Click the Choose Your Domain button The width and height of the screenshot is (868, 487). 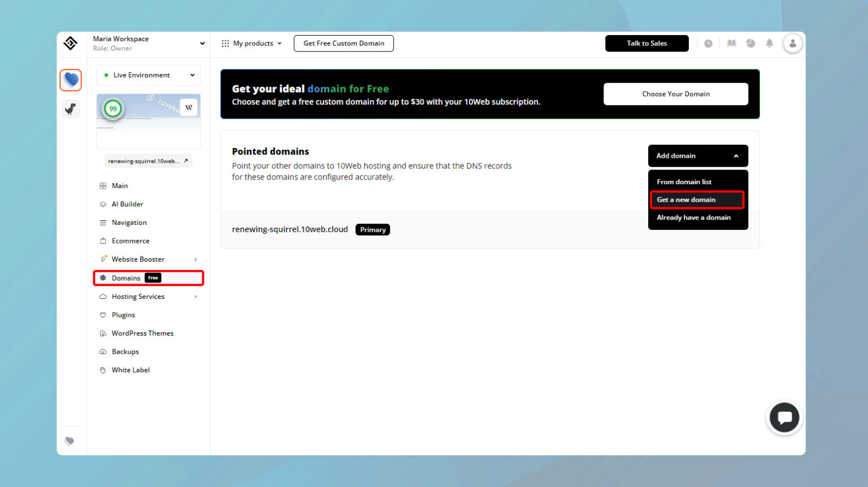pyautogui.click(x=675, y=94)
